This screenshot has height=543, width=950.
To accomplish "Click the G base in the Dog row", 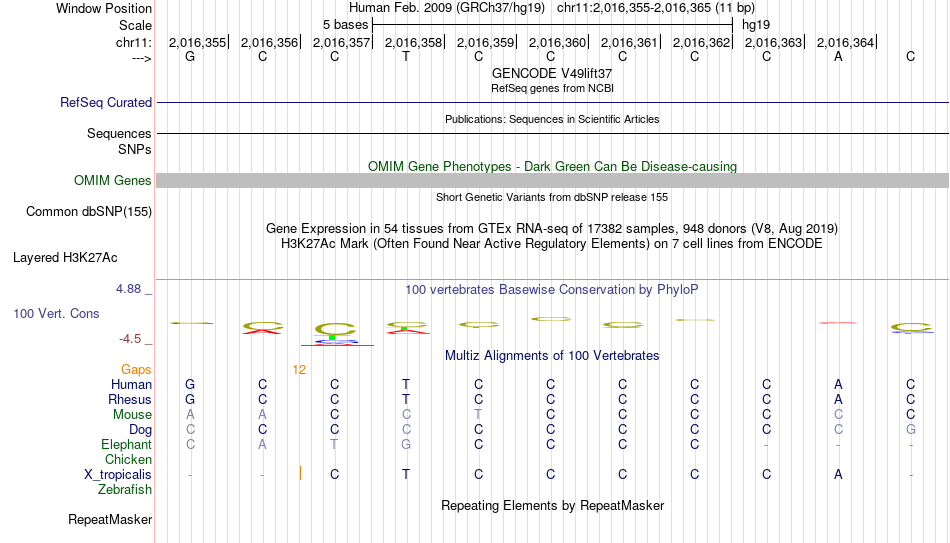I will coord(911,430).
